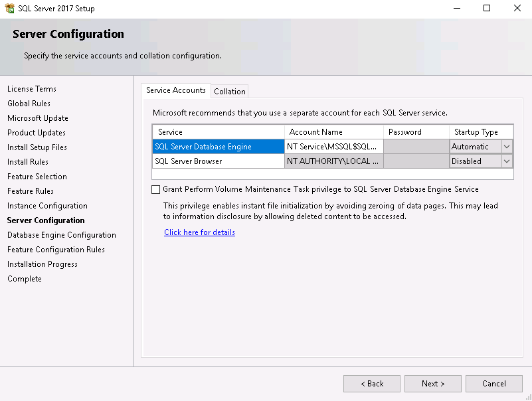Click the Service column header

coord(218,132)
